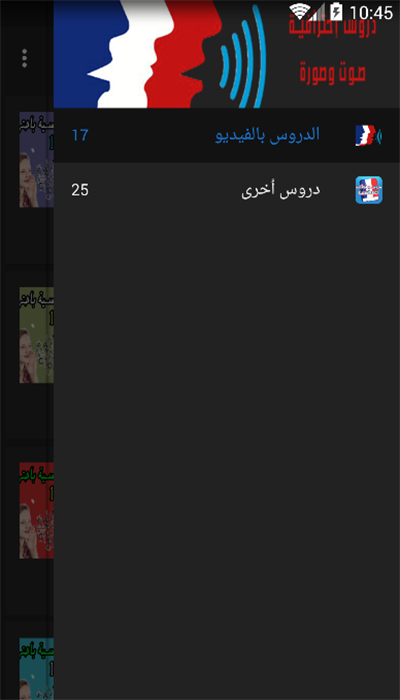Tap empty drawer area below menu items
Screen dimensions: 400x700
(227, 458)
